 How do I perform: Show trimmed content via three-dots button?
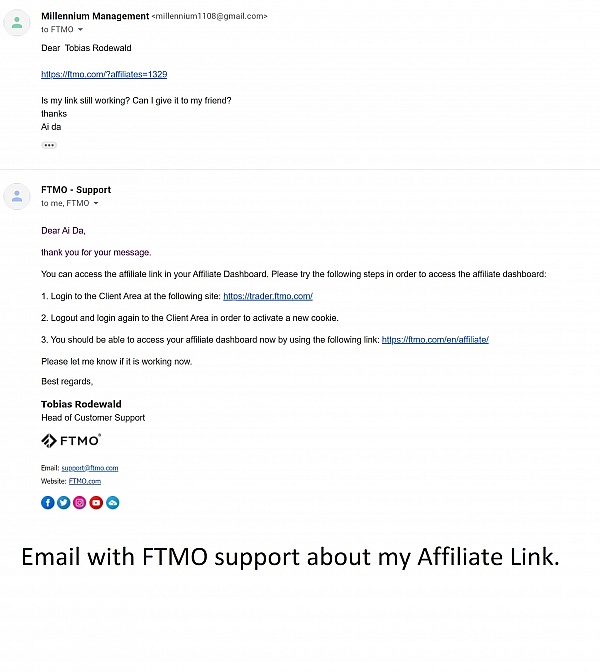[x=49, y=145]
